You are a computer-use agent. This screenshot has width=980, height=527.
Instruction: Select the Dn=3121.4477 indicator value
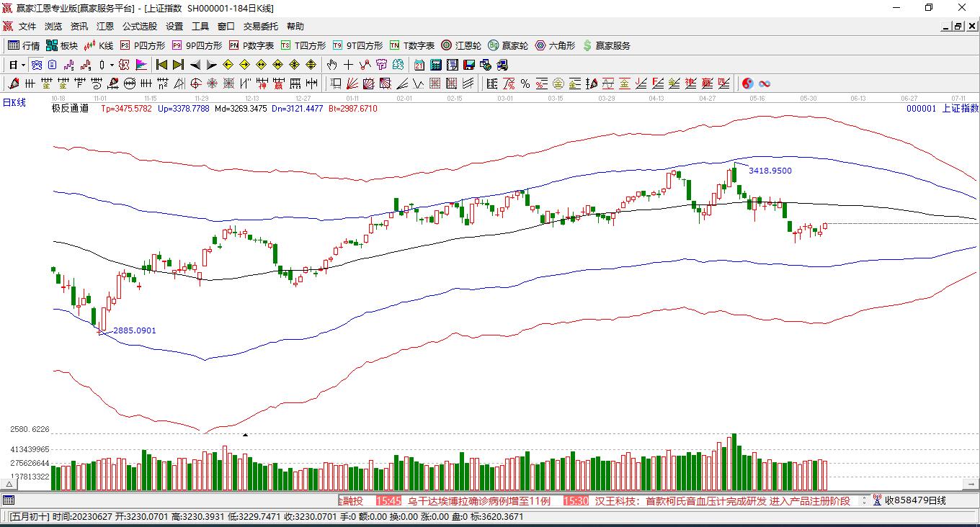298,109
